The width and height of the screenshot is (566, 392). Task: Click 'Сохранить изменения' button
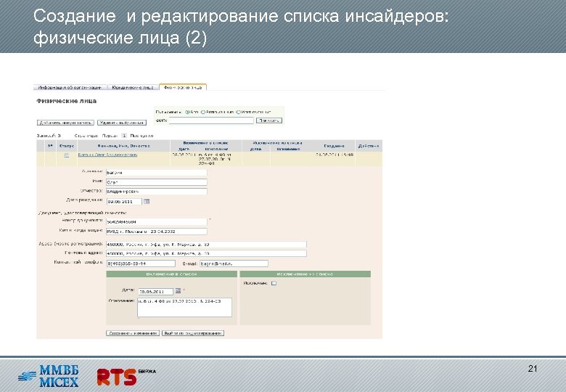click(x=133, y=333)
